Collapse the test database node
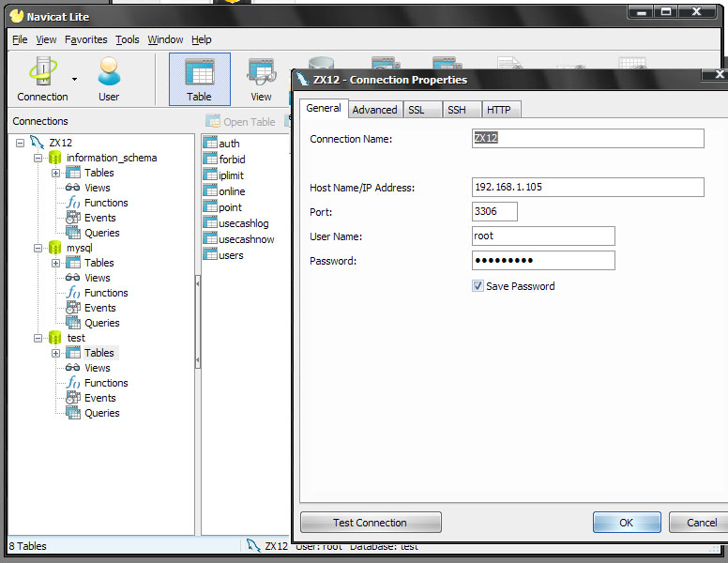The width and height of the screenshot is (728, 563). point(38,338)
